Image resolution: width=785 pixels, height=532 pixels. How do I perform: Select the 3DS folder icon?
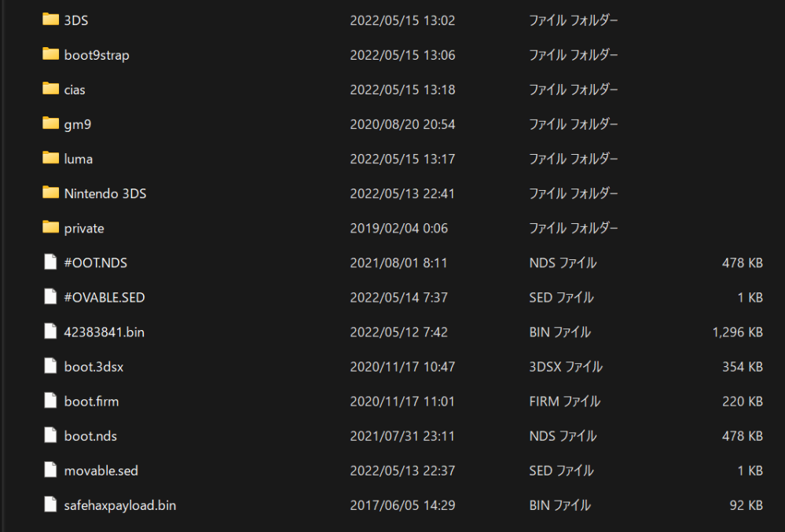[50, 20]
